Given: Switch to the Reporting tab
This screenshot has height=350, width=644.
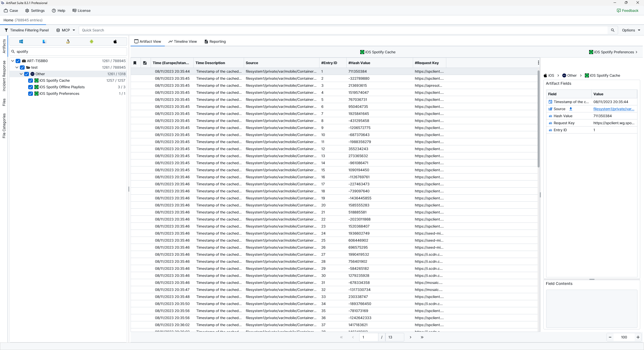Looking at the screenshot, I should pos(215,41).
